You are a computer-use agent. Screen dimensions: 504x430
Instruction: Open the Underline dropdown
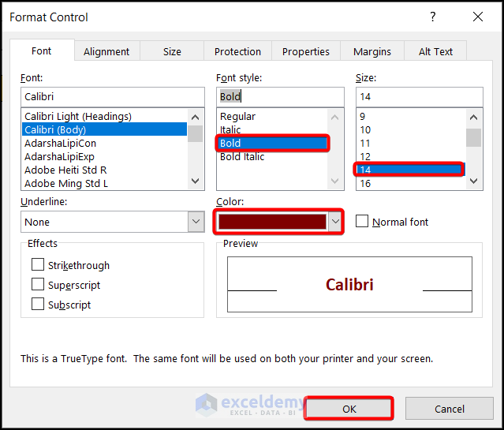(196, 222)
